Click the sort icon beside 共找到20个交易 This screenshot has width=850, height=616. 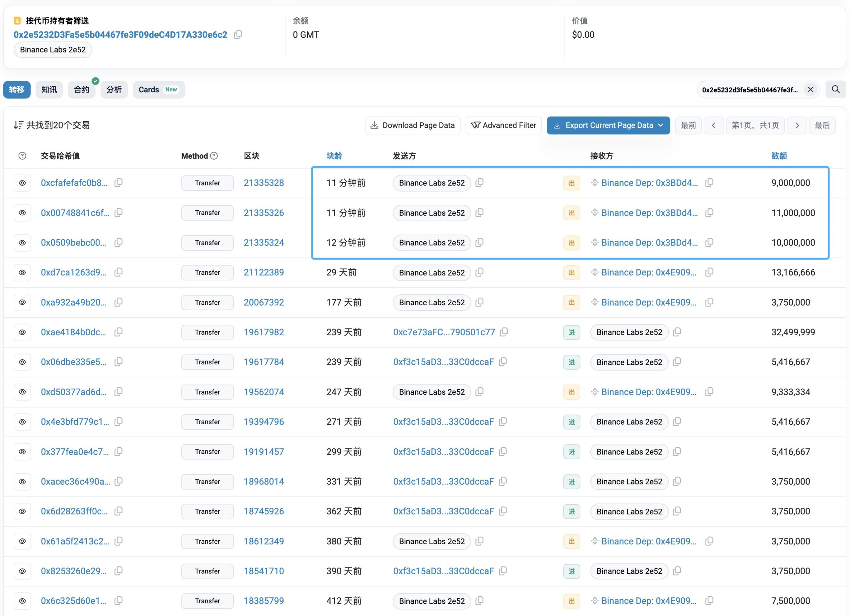point(18,125)
